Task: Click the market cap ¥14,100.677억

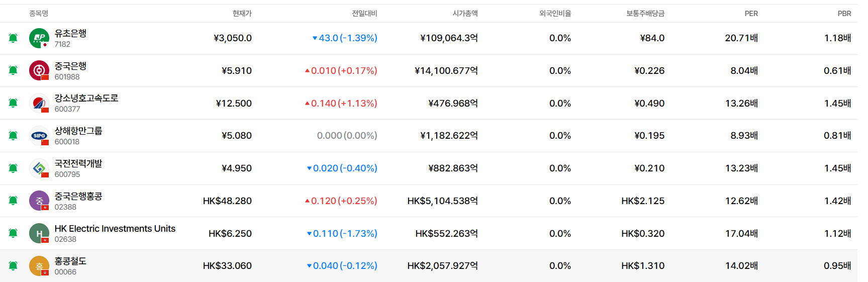Action: tap(446, 71)
